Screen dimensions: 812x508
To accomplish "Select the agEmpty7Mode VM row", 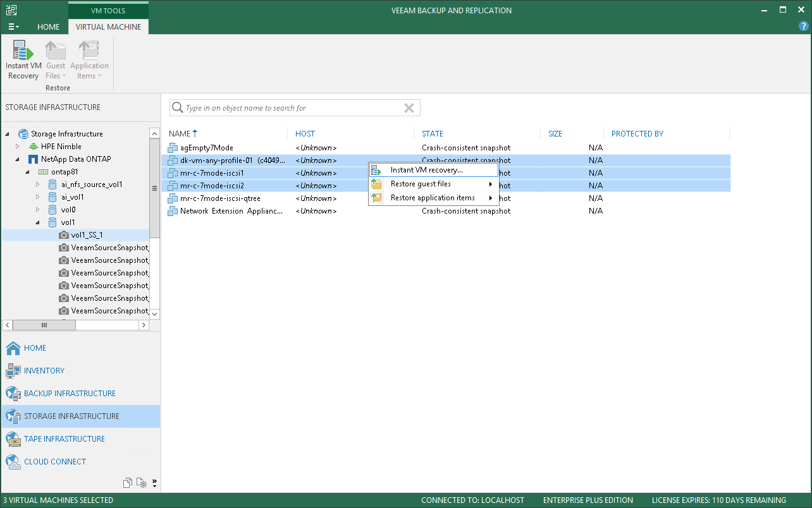I will [x=446, y=148].
